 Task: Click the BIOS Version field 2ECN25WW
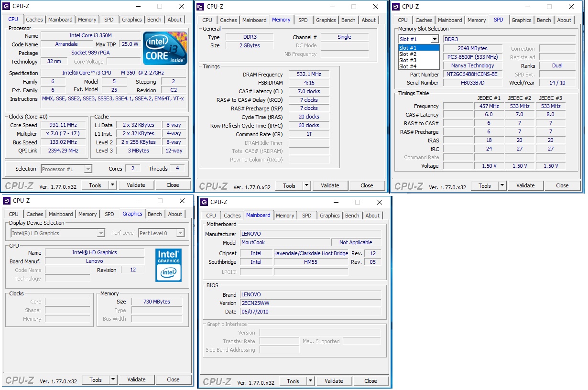[x=310, y=303]
